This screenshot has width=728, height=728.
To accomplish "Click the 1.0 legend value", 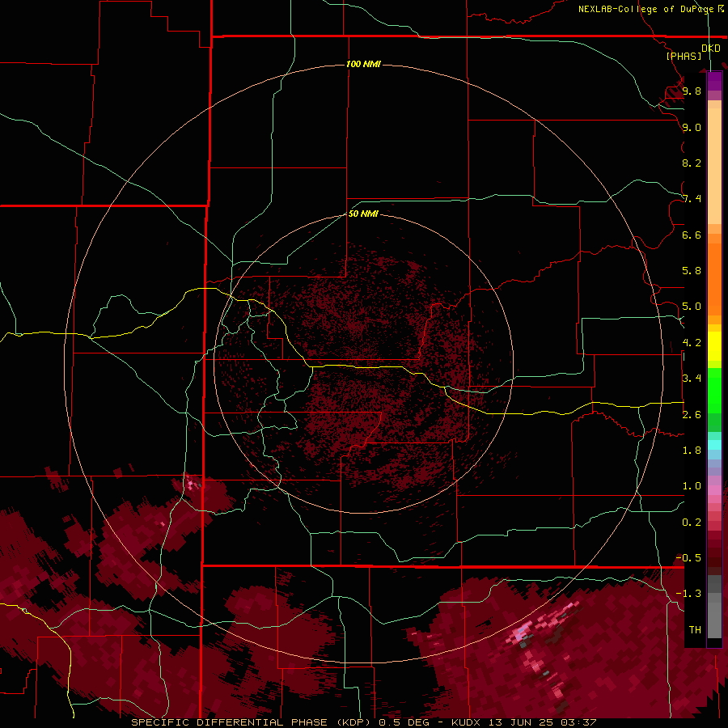I will point(692,486).
